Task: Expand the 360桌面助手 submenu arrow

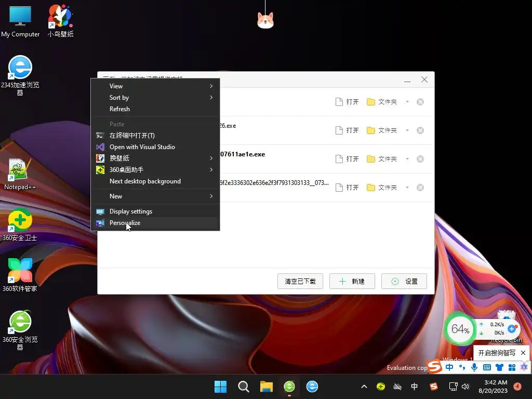Action: point(211,170)
